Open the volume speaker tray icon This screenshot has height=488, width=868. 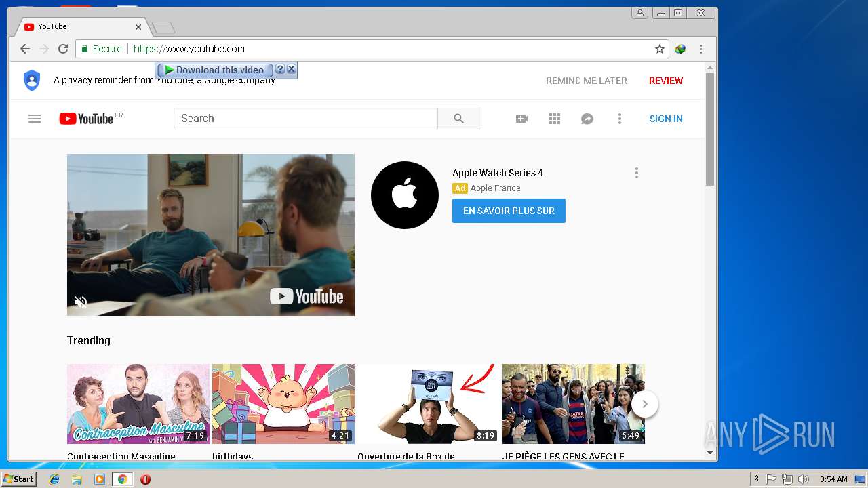point(804,479)
